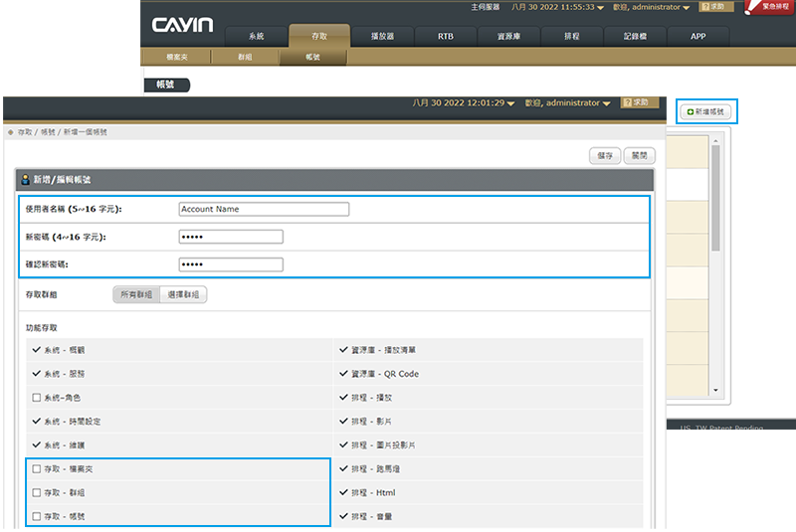The height and width of the screenshot is (532, 796).
Task: Uncheck 排程 - 音量 permission
Action: (343, 516)
